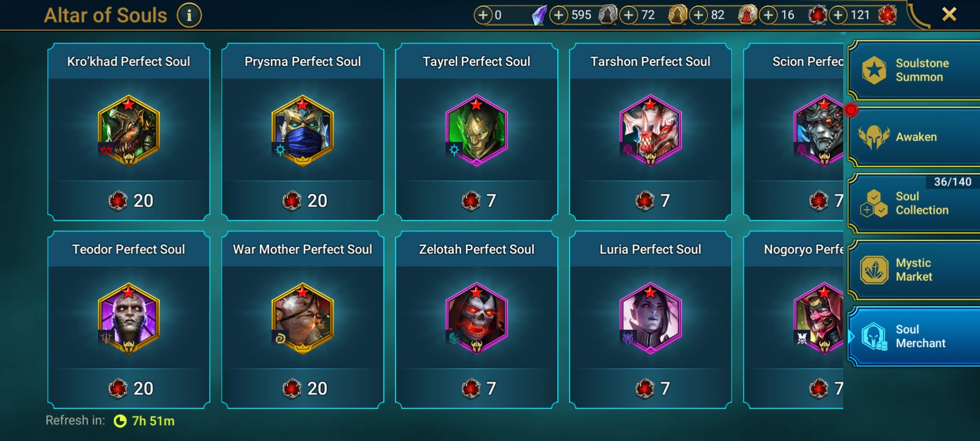
Task: Click the plus beside the 121 currency
Action: tap(838, 15)
